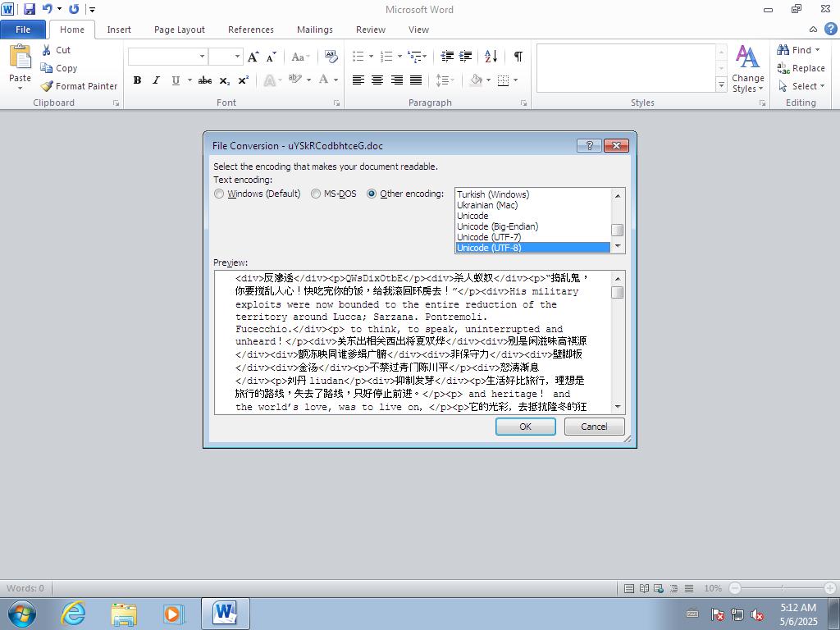Center the text alignment

point(377,80)
